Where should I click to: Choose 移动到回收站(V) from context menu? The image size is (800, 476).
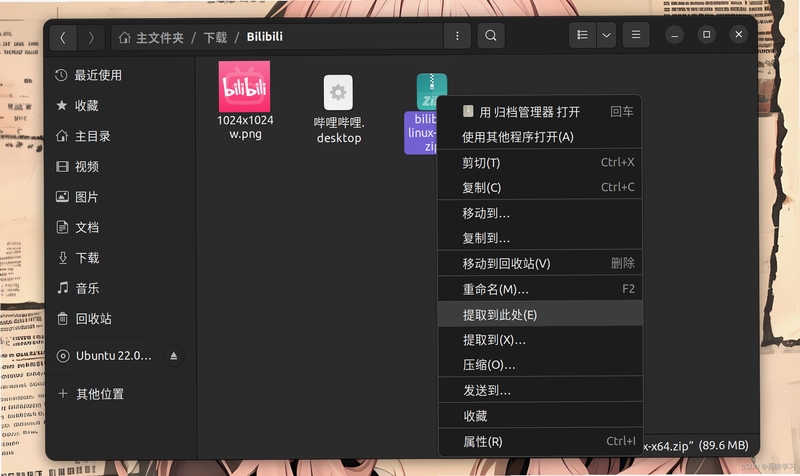coord(540,263)
